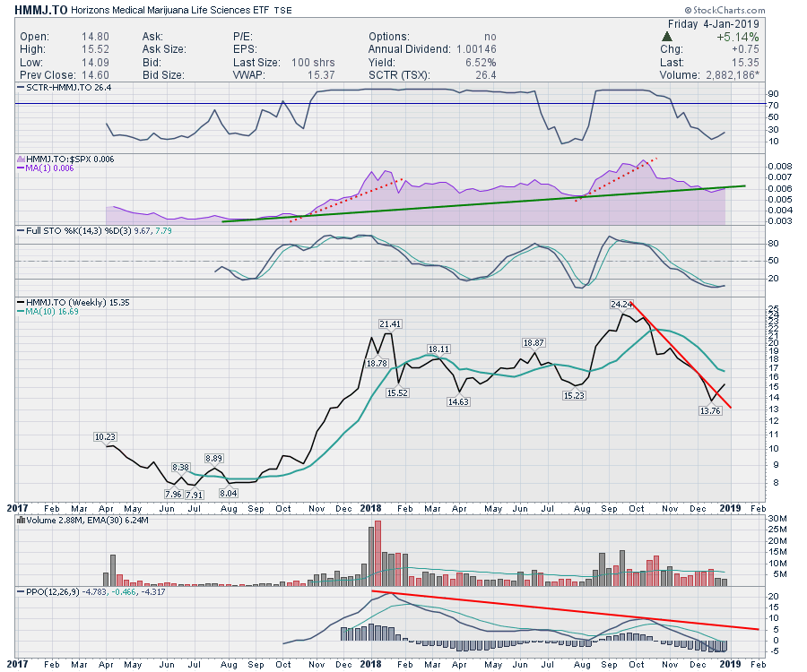Select the 24.24 price peak label
Screen dimensions: 807x672
pos(621,305)
